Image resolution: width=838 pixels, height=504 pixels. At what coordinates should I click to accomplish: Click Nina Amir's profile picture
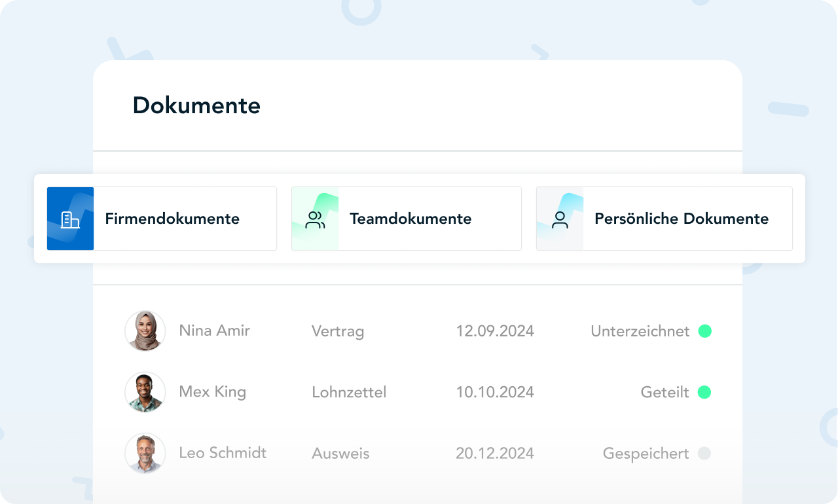(145, 331)
